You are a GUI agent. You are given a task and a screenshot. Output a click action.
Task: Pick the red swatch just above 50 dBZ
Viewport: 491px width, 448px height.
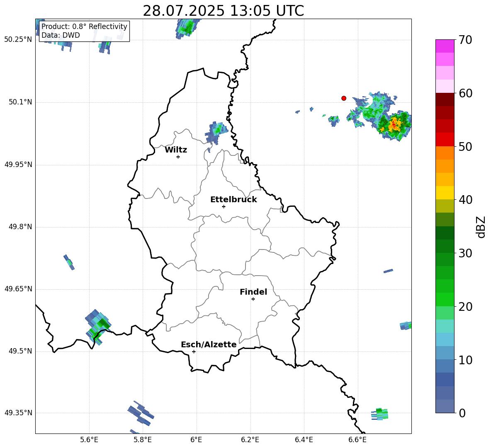tap(445, 140)
